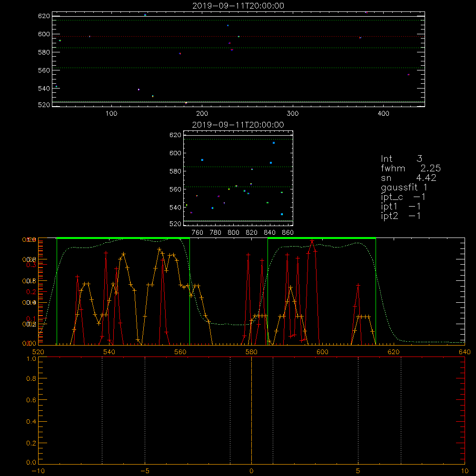This screenshot has height=476, width=476.
Task: Click the "1.0" y-axis tick label
Action: 31,359
